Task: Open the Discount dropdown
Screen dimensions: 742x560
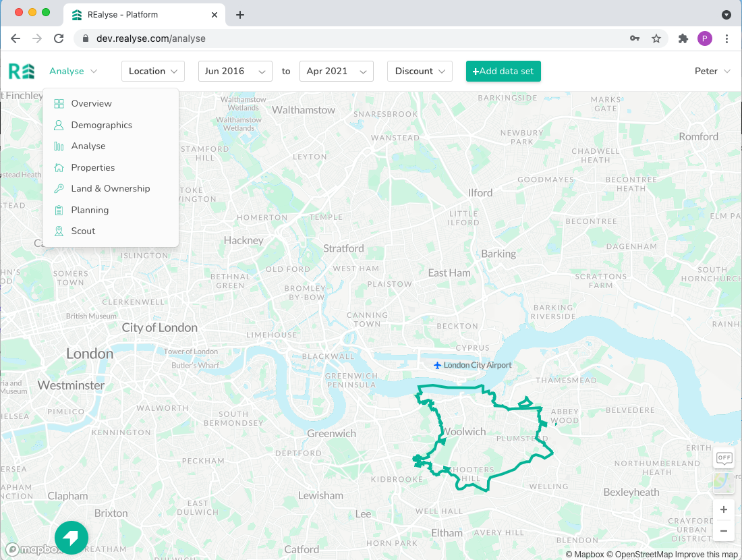Action: click(x=420, y=72)
